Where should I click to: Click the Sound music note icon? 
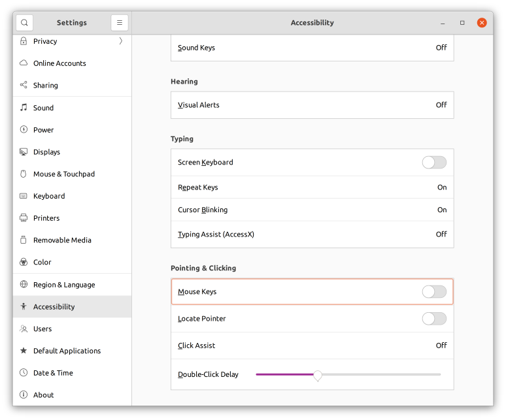click(x=24, y=107)
